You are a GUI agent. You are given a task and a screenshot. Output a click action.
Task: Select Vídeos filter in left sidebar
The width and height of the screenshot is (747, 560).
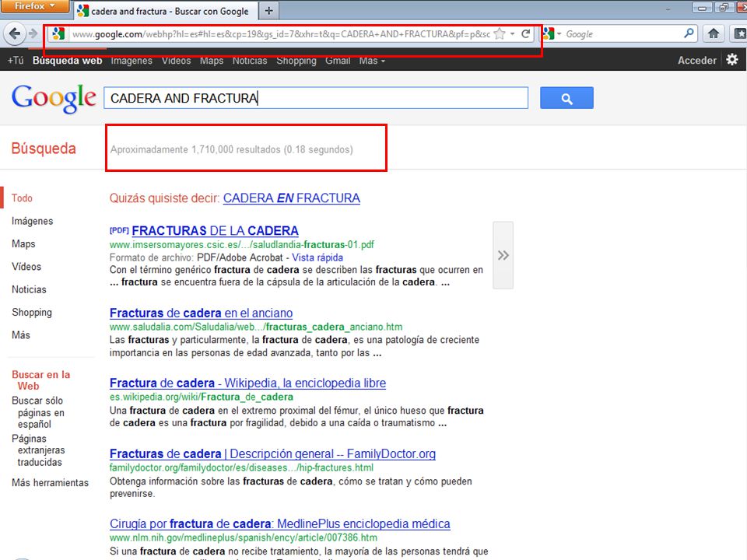pyautogui.click(x=26, y=267)
